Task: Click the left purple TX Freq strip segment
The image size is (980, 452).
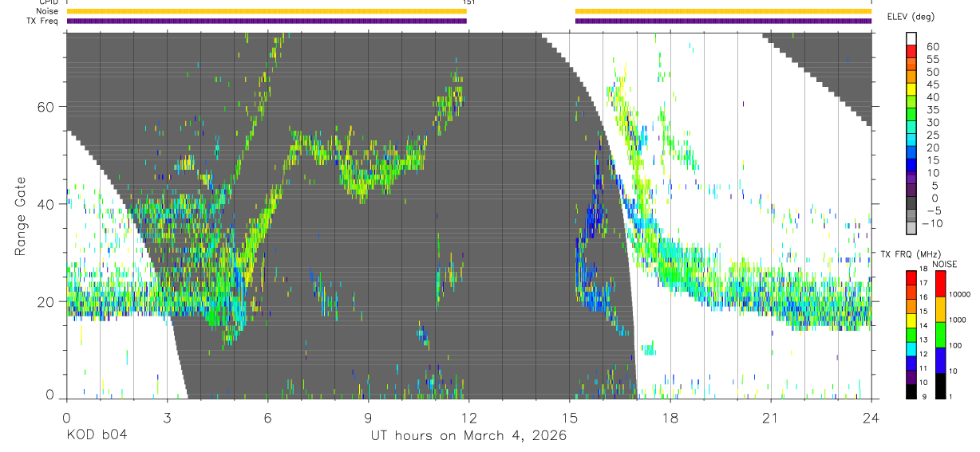Action: [x=267, y=21]
